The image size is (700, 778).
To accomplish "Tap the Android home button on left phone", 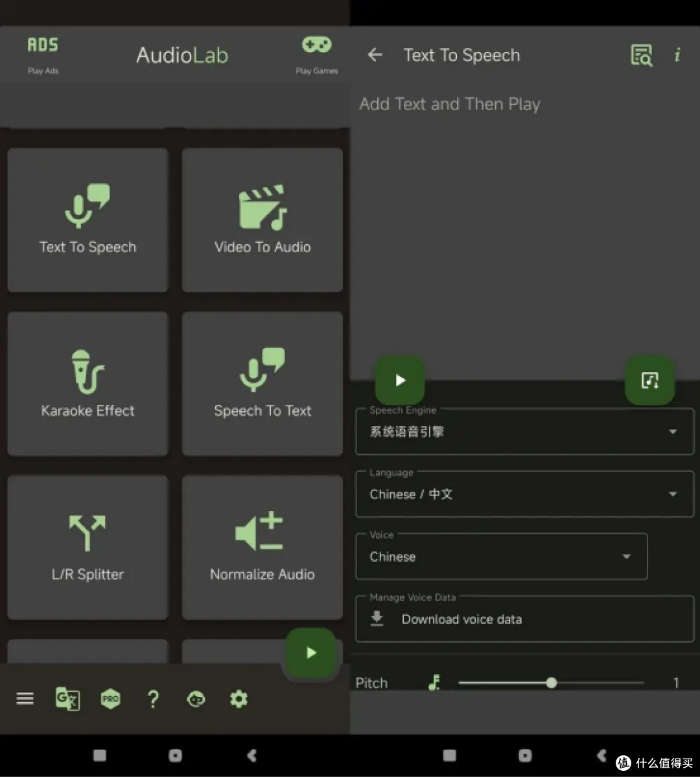I will point(175,755).
